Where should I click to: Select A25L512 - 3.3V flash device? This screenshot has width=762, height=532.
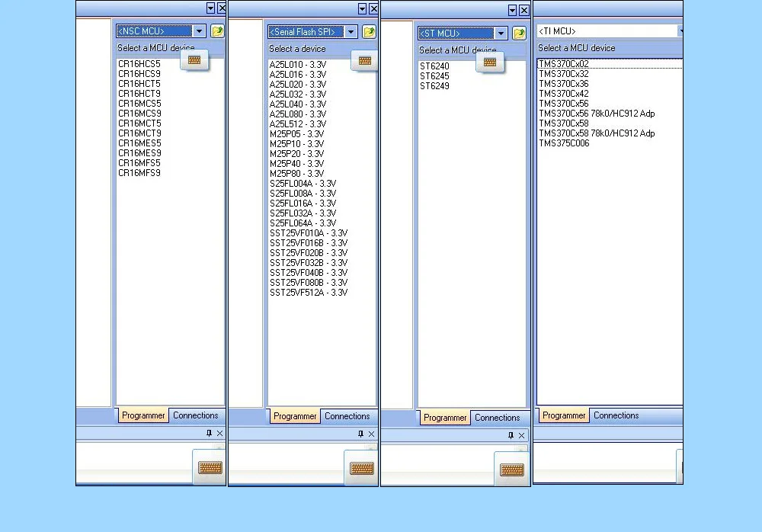[298, 124]
